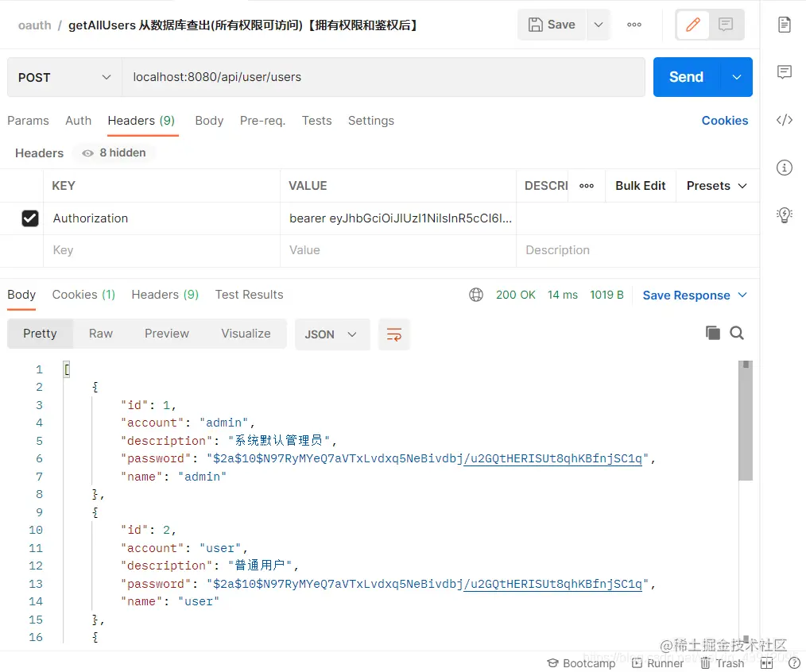
Task: Uncheck the Authorization header checkbox
Action: click(x=30, y=218)
